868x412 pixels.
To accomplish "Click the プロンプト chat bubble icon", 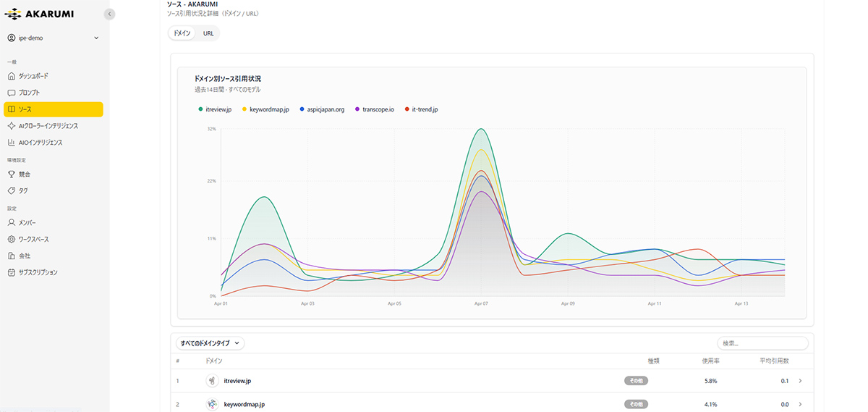I will point(11,93).
